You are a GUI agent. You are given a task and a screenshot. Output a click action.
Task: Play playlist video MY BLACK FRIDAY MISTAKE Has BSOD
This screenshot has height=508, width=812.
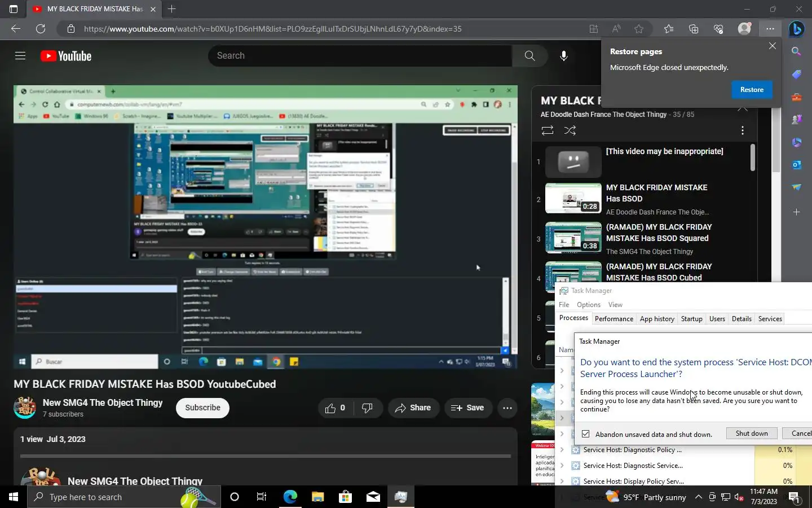(x=656, y=193)
